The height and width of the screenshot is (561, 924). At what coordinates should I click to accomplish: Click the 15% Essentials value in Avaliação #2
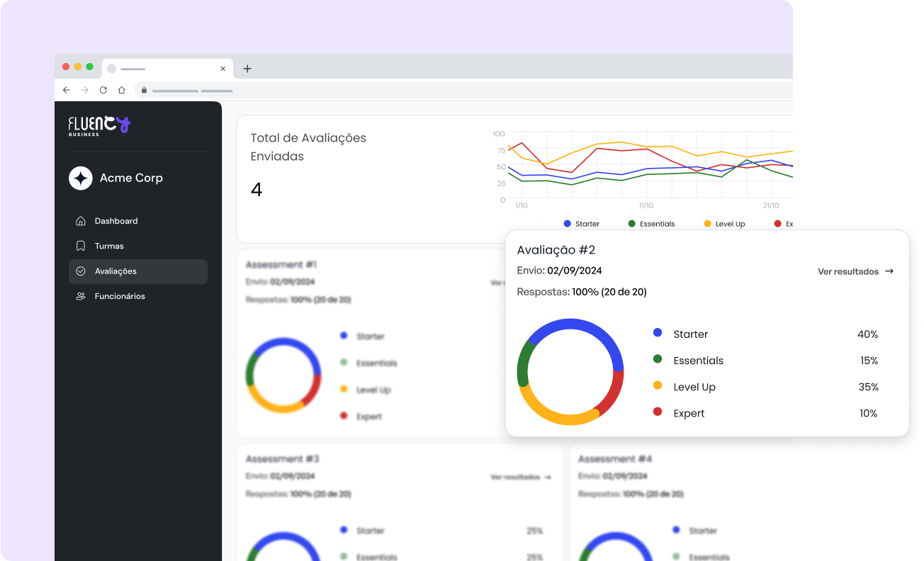pos(869,361)
